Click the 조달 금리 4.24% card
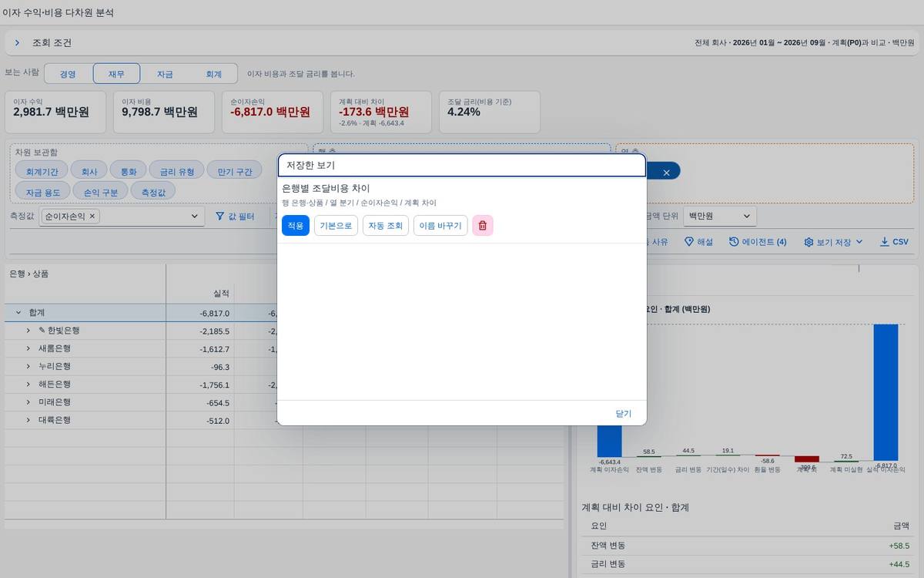The image size is (924, 578). coord(490,112)
